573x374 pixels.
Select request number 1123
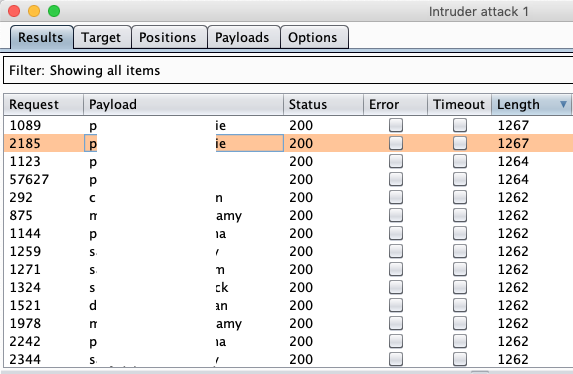point(25,161)
